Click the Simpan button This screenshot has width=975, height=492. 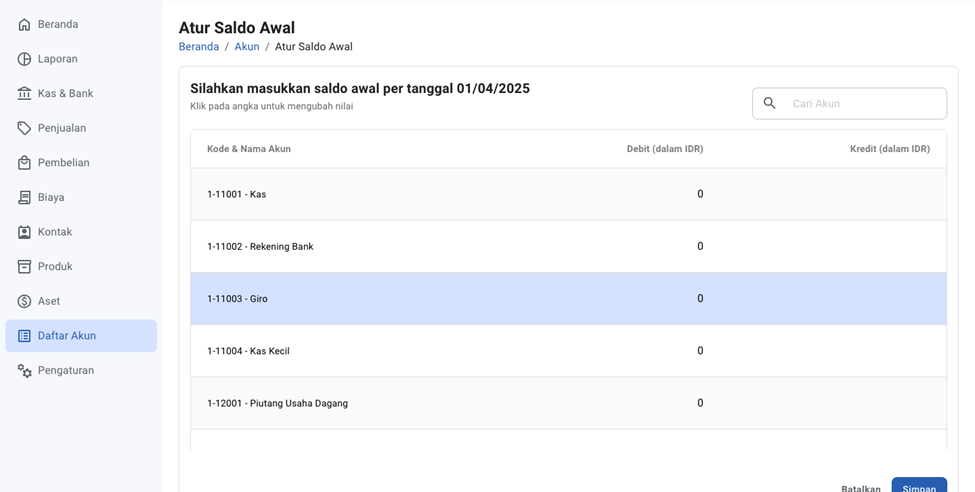point(918,487)
